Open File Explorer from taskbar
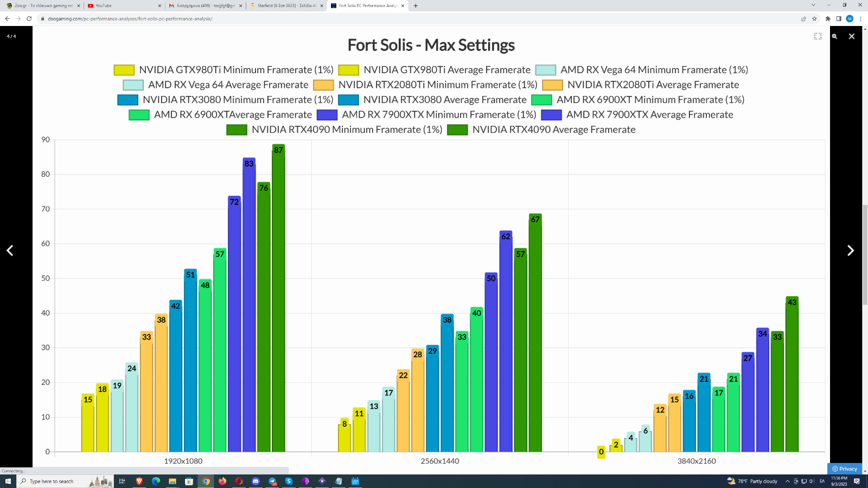 173,481
